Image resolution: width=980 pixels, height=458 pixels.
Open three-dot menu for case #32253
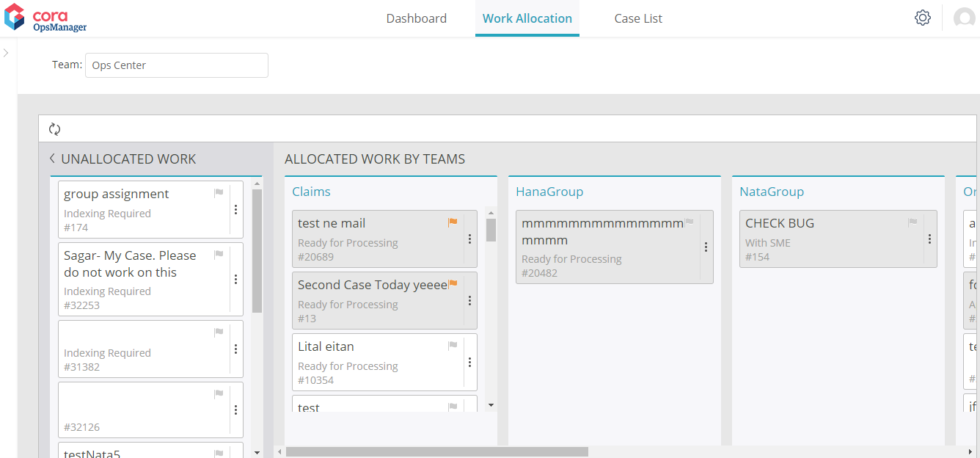point(235,280)
